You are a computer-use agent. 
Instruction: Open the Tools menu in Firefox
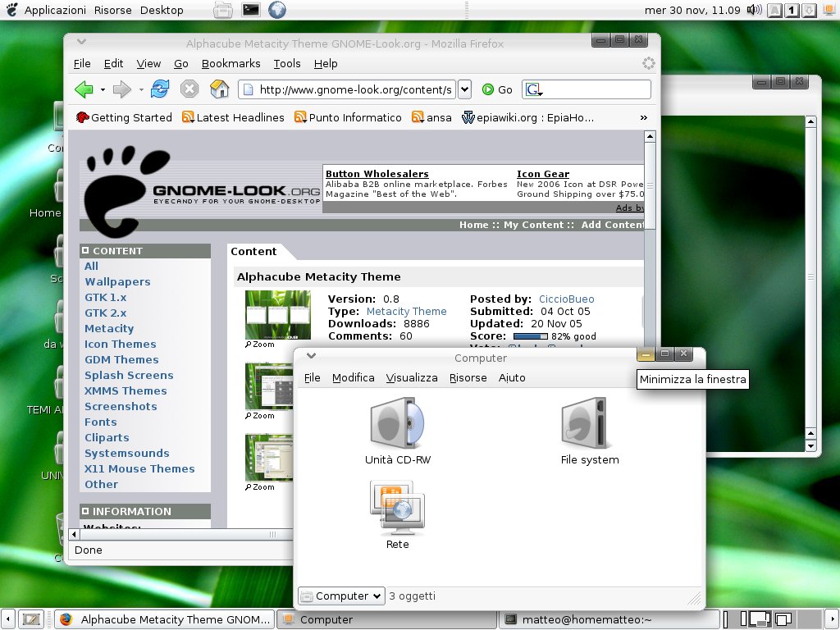click(x=287, y=63)
